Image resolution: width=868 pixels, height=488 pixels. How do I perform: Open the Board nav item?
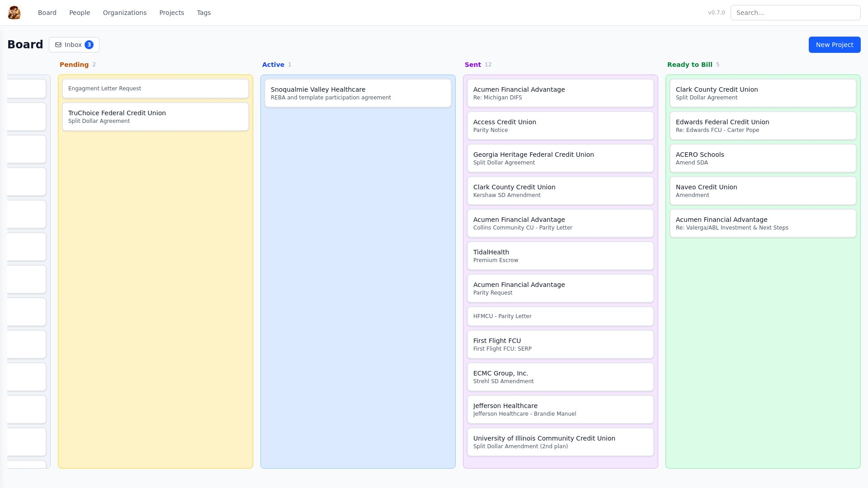click(47, 13)
